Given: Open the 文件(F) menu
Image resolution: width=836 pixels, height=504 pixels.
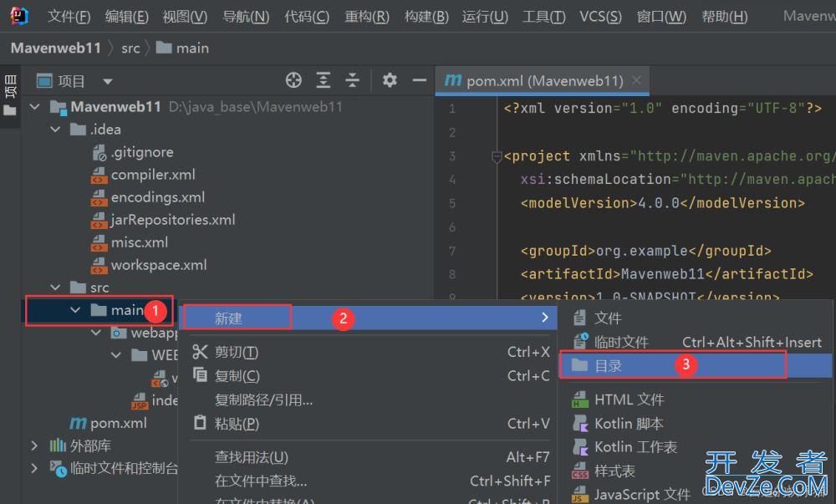Looking at the screenshot, I should [69, 17].
